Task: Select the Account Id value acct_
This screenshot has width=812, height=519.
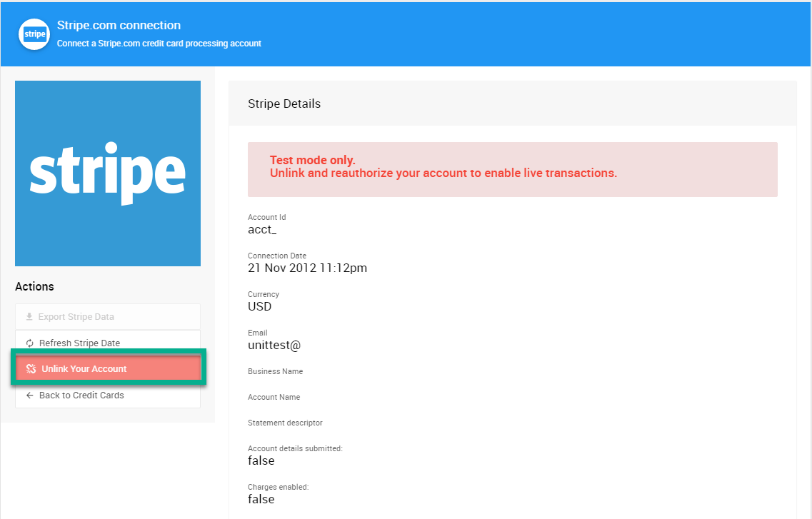Action: [x=262, y=229]
